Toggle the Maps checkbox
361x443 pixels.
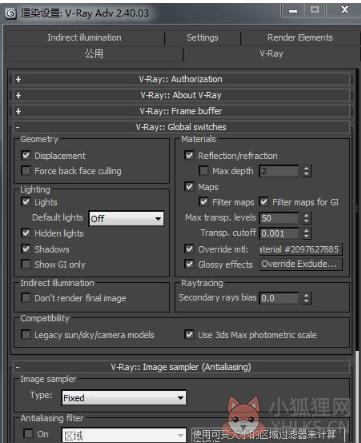189,186
